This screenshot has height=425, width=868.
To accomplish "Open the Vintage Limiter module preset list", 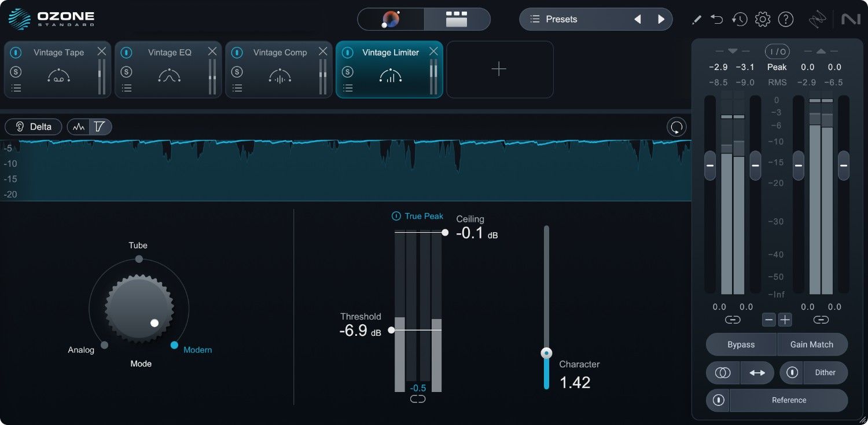I will [x=347, y=88].
